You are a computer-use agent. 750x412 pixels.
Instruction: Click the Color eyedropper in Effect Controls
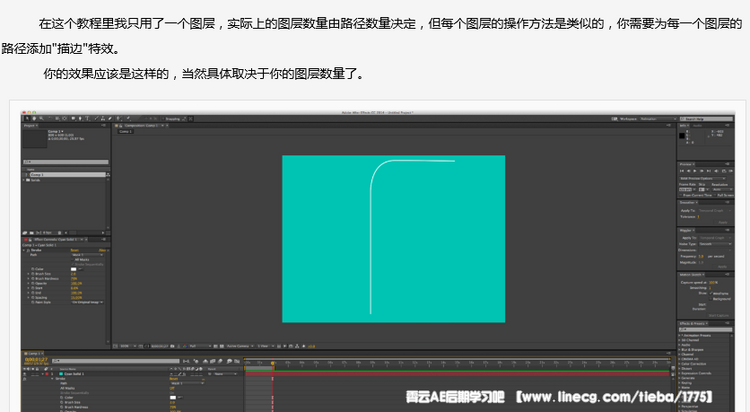pyautogui.click(x=80, y=269)
